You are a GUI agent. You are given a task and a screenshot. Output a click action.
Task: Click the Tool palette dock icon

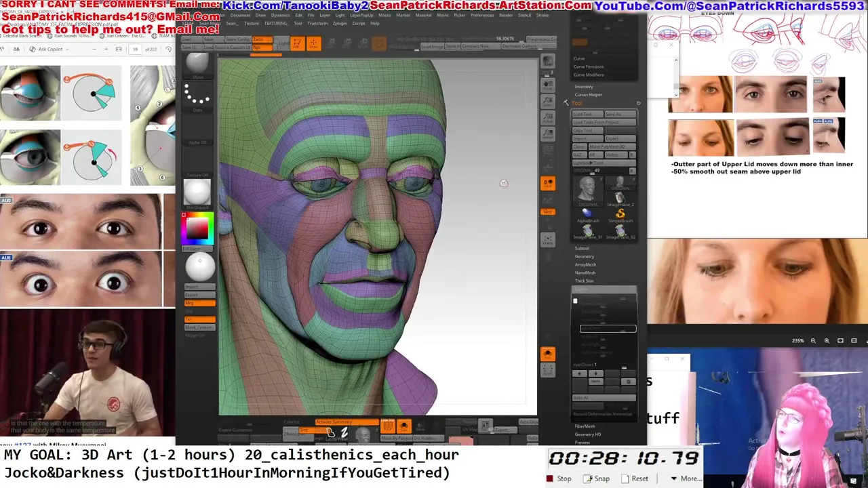tap(638, 103)
